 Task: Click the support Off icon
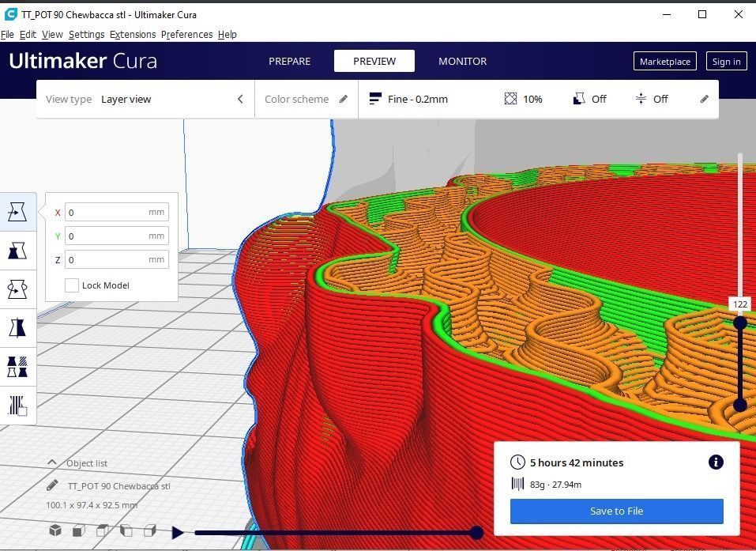point(578,99)
